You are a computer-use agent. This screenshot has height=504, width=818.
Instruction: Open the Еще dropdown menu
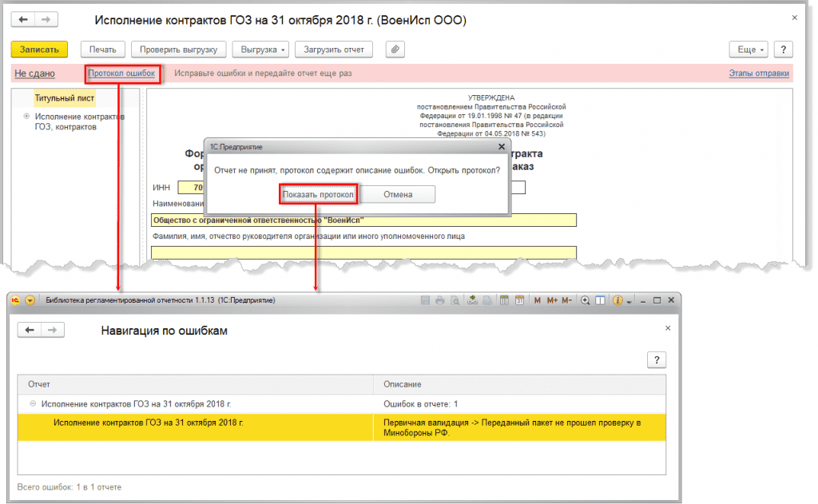749,50
